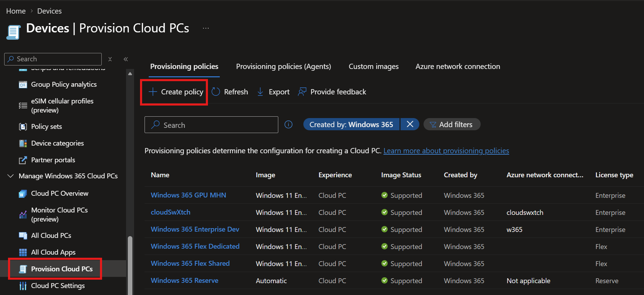Click the Group Policy analytics icon

pos(23,85)
